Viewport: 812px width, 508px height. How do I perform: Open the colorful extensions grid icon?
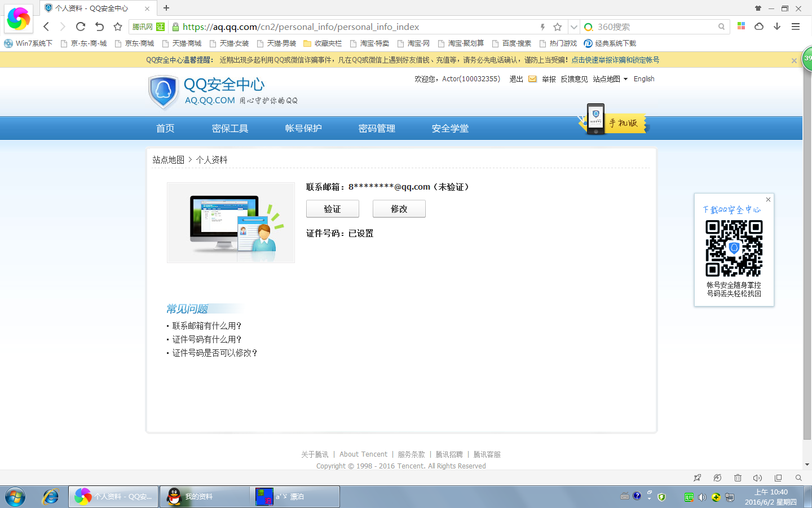pos(742,26)
